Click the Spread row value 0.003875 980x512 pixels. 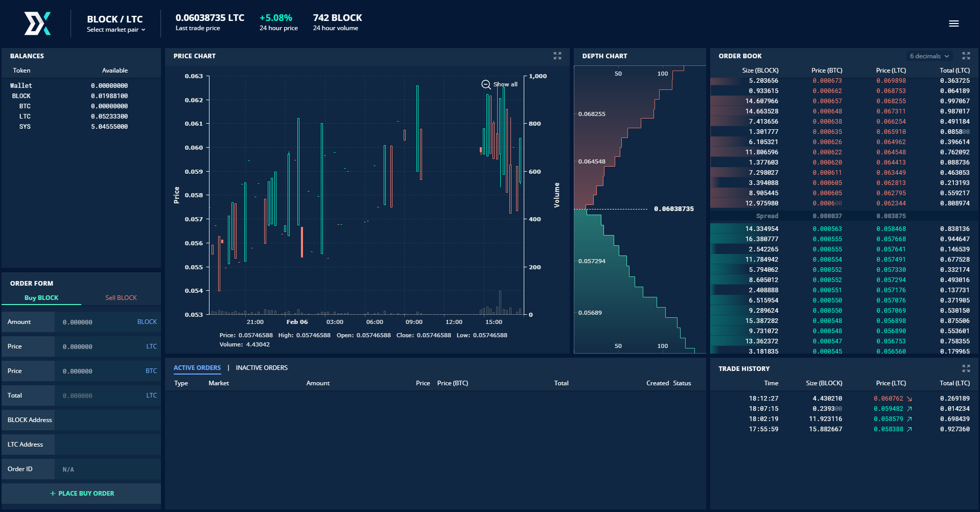[x=891, y=216]
